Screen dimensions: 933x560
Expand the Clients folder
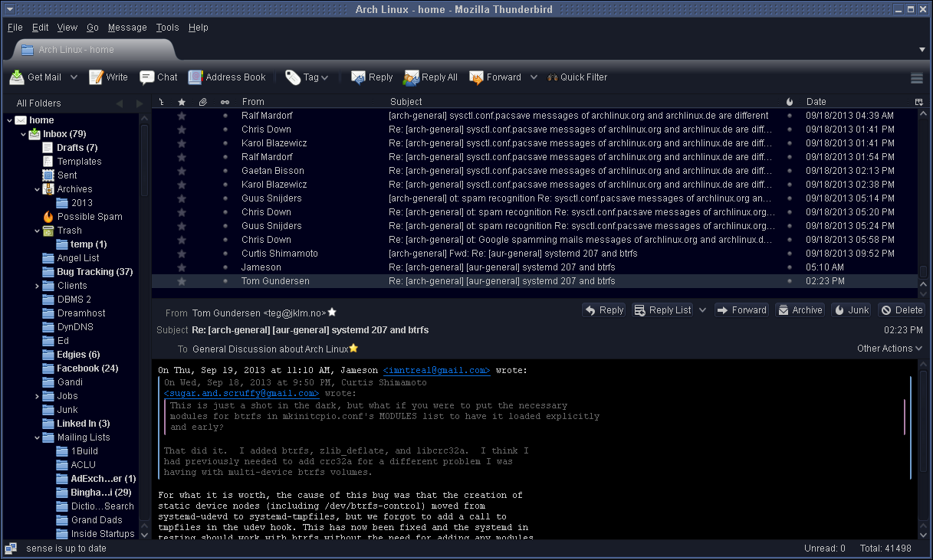38,286
